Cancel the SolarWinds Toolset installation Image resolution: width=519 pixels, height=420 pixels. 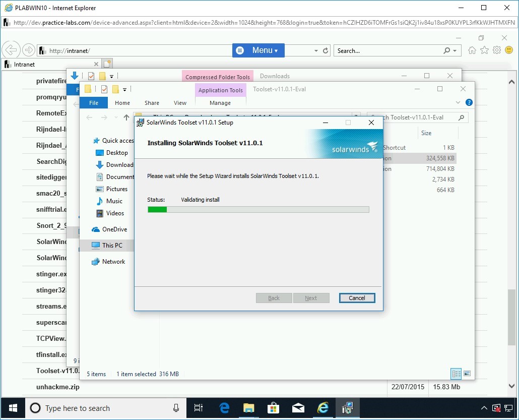[x=357, y=298]
